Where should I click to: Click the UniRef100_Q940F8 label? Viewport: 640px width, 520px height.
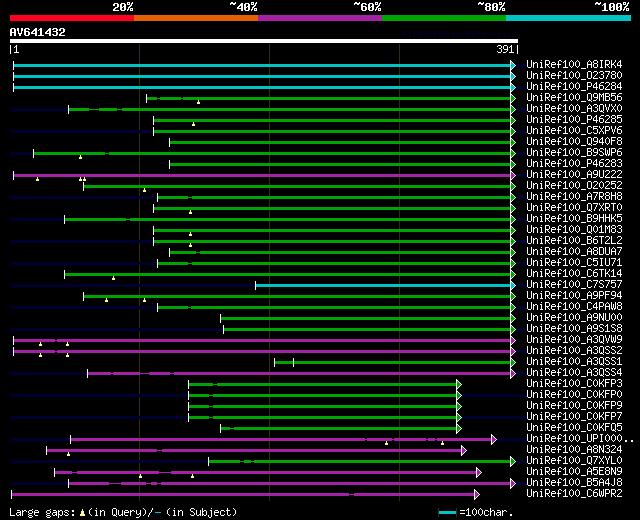click(574, 142)
